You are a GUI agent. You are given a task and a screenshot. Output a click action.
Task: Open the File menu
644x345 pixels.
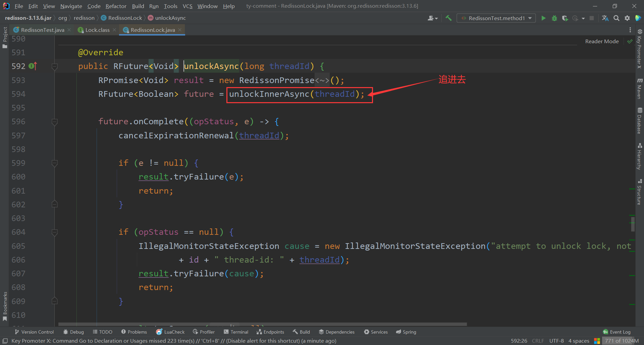(x=19, y=6)
